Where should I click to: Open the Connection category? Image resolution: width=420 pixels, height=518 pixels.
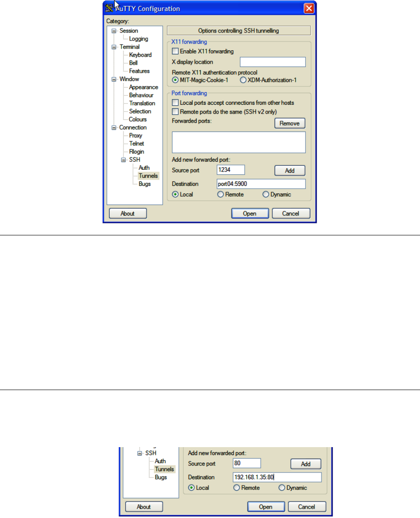point(133,127)
